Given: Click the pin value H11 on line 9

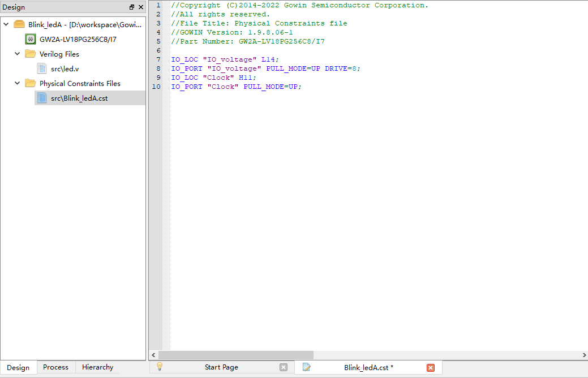Looking at the screenshot, I should point(246,78).
